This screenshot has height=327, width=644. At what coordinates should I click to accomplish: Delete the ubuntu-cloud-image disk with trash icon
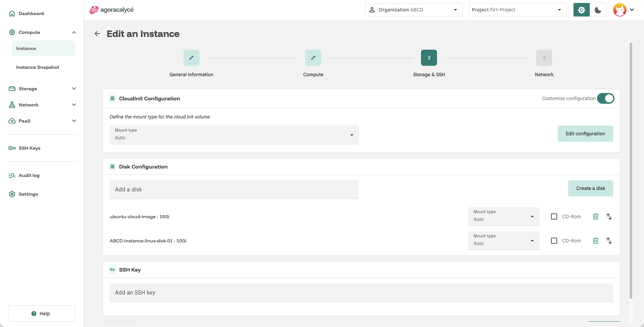pyautogui.click(x=596, y=217)
